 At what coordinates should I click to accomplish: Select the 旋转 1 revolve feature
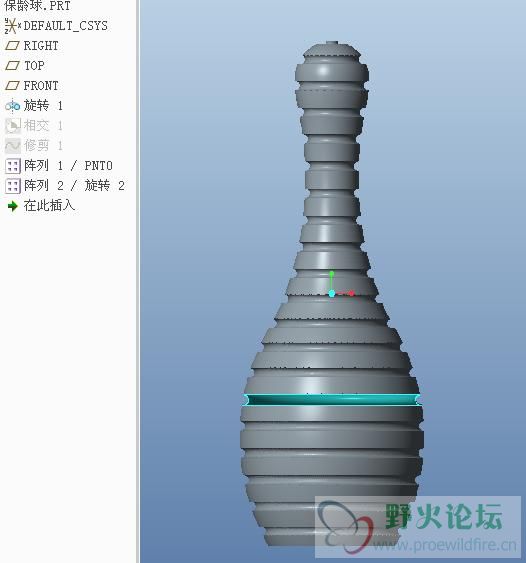[43, 106]
